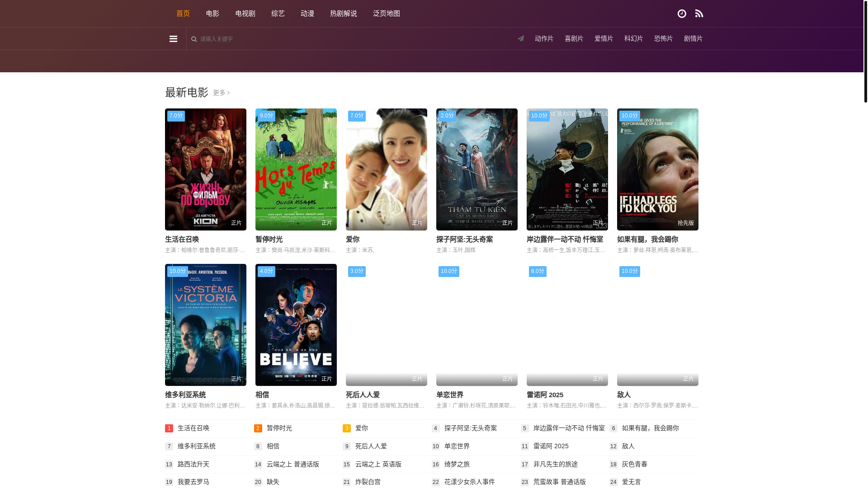
Task: Select the 科幻片 genre link
Action: (633, 38)
